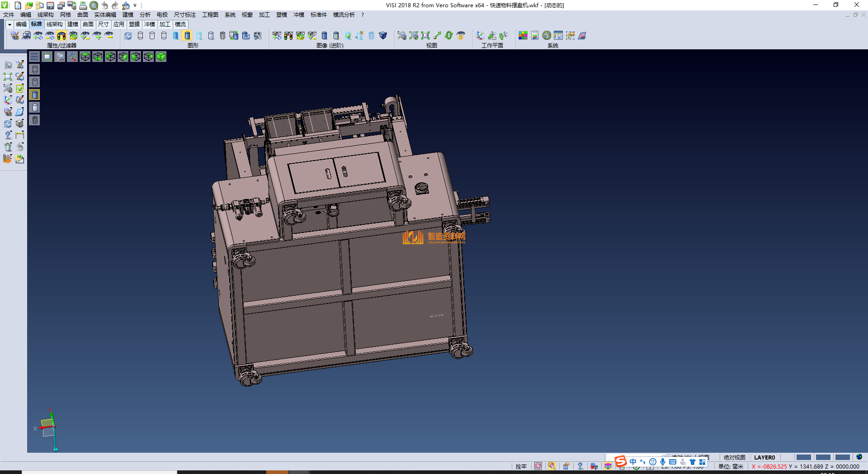Toggle active shaded mode in viewport sidebar
Viewport: 868px width, 474px height.
(35, 95)
